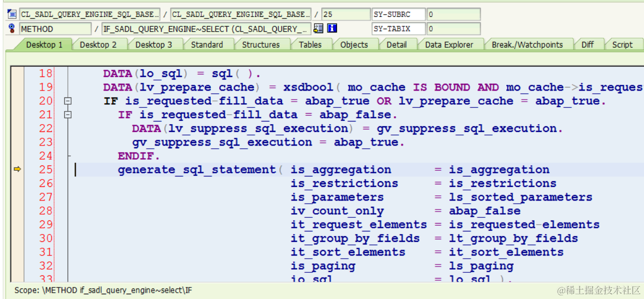This screenshot has height=299, width=644.
Task: Click iv_count_only parameter on line 28
Action: coord(337,211)
